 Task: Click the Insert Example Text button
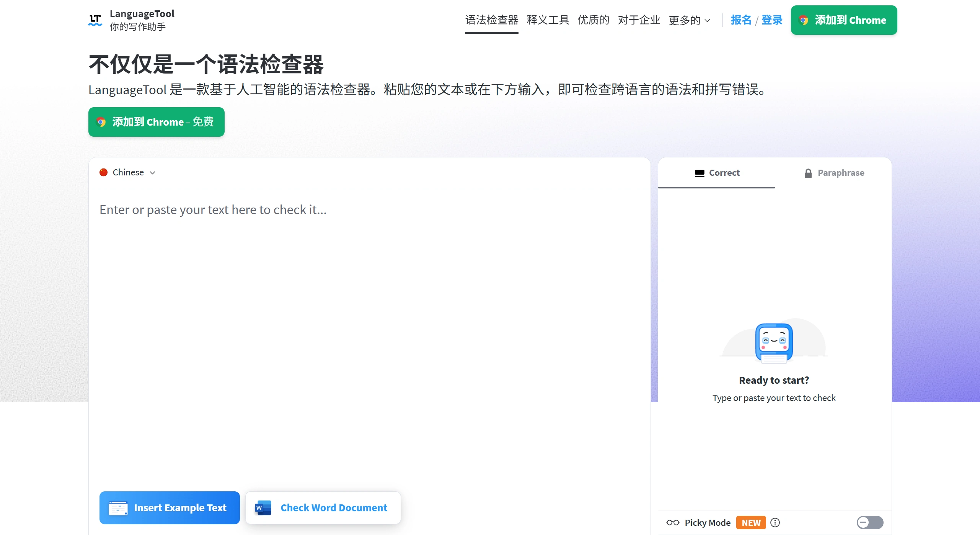(x=169, y=507)
